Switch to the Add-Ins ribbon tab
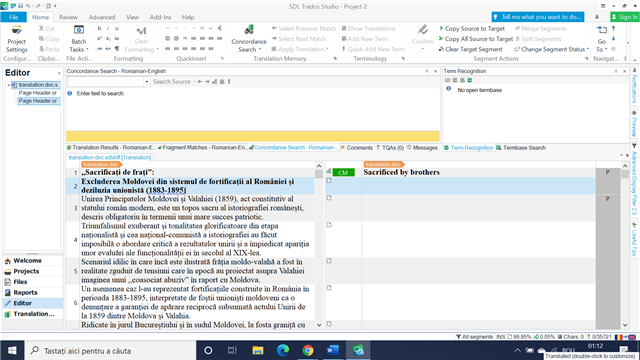Image resolution: width=640 pixels, height=360 pixels. point(160,17)
